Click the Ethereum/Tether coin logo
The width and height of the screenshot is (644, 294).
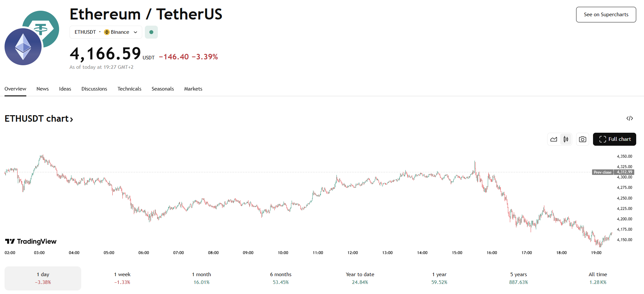32,38
